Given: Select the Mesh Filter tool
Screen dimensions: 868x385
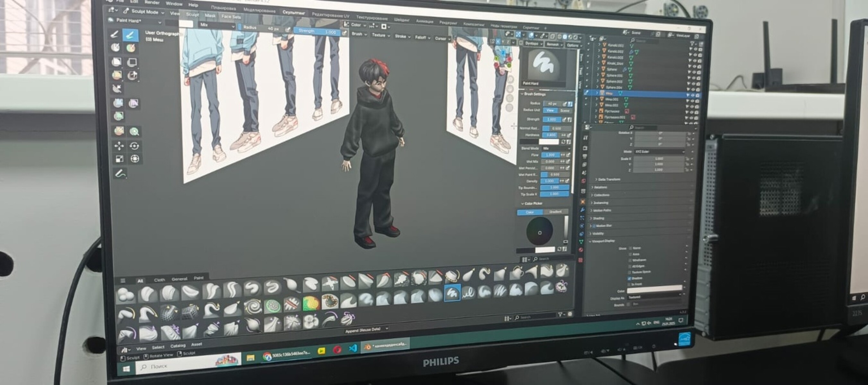Looking at the screenshot, I should tap(117, 103).
